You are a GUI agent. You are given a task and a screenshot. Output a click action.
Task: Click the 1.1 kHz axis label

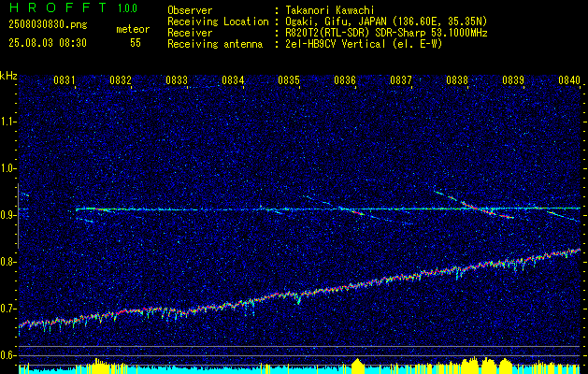coord(7,122)
